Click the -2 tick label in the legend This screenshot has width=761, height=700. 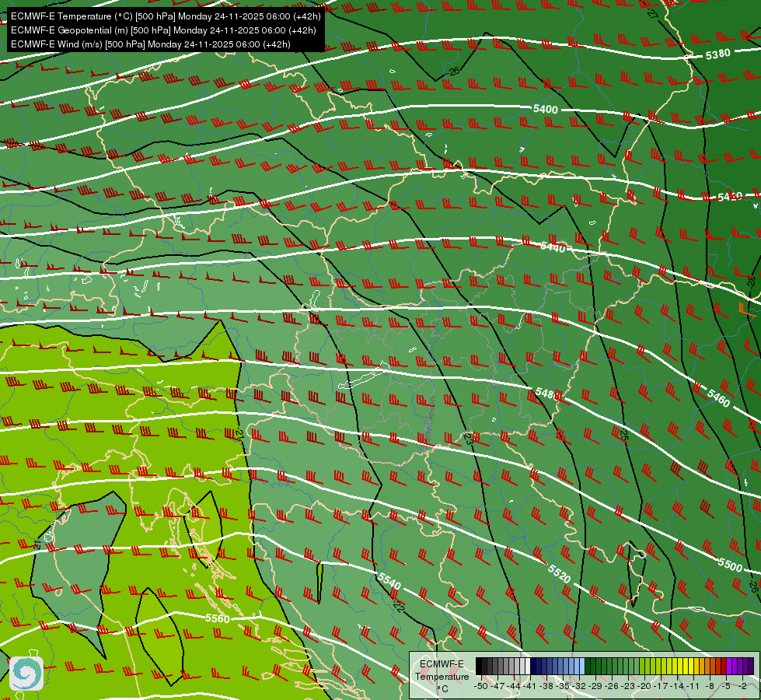click(x=742, y=686)
